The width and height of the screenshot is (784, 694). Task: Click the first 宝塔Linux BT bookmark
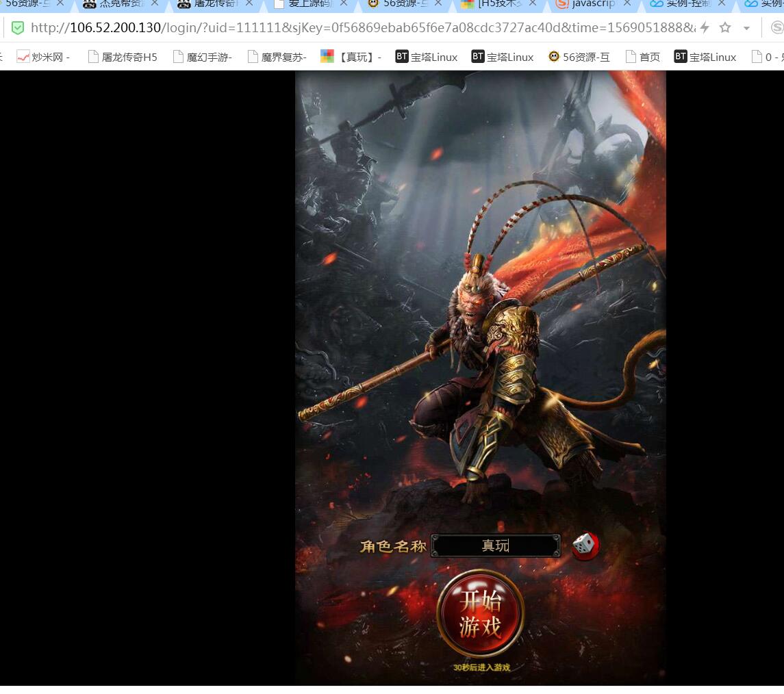(x=427, y=57)
